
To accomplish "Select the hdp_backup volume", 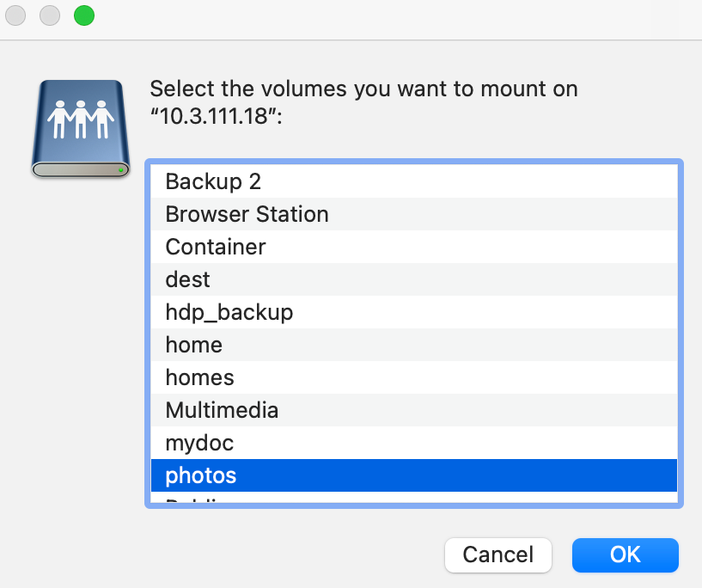I will tap(229, 312).
